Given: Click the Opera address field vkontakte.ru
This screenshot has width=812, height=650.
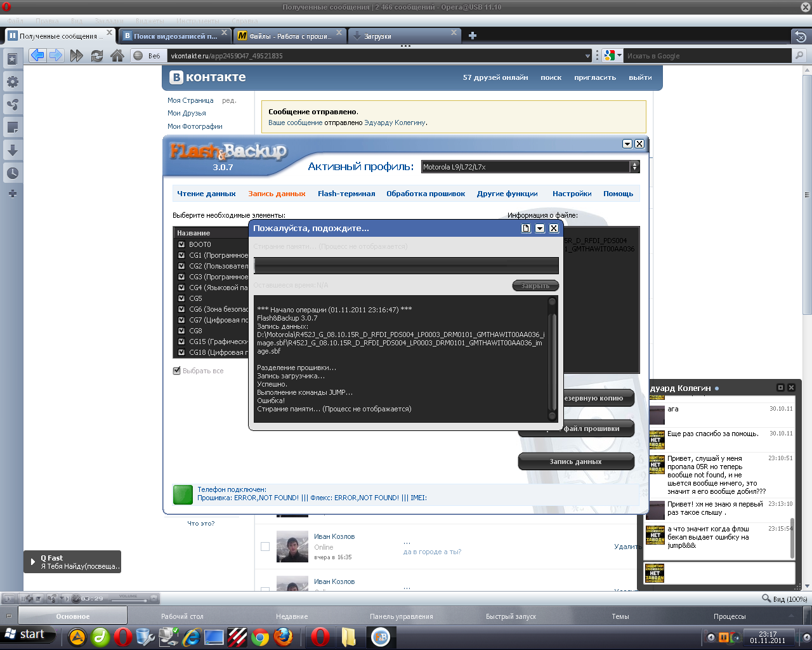Looking at the screenshot, I should pos(376,56).
